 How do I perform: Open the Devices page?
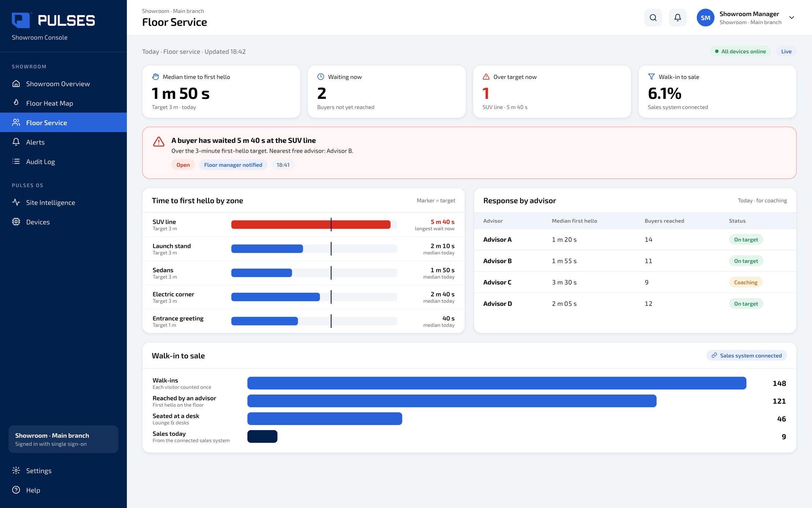[x=63, y=222]
